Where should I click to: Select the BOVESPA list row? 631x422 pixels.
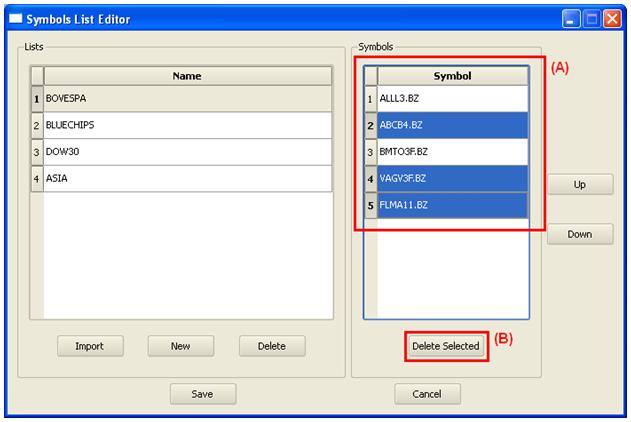tap(187, 99)
